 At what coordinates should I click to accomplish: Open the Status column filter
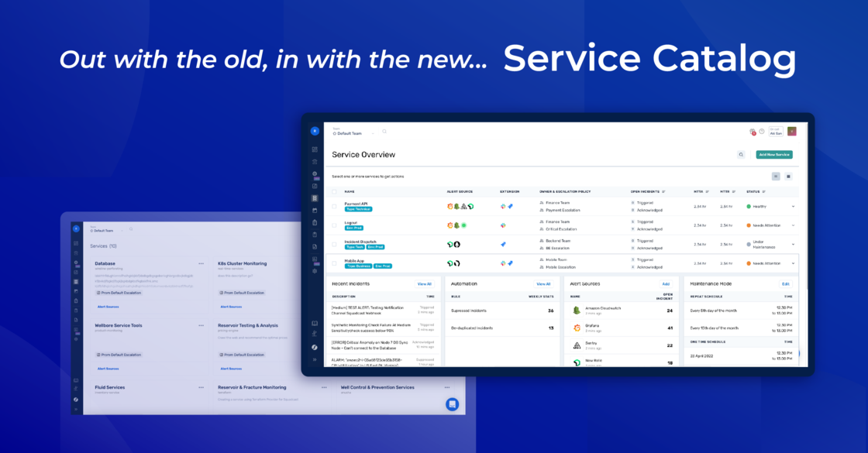(764, 192)
